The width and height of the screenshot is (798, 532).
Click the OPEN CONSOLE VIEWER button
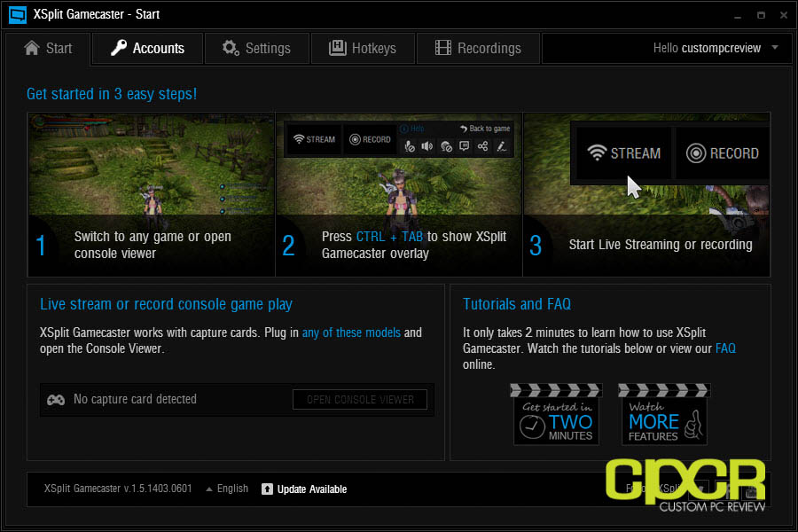[x=360, y=400]
